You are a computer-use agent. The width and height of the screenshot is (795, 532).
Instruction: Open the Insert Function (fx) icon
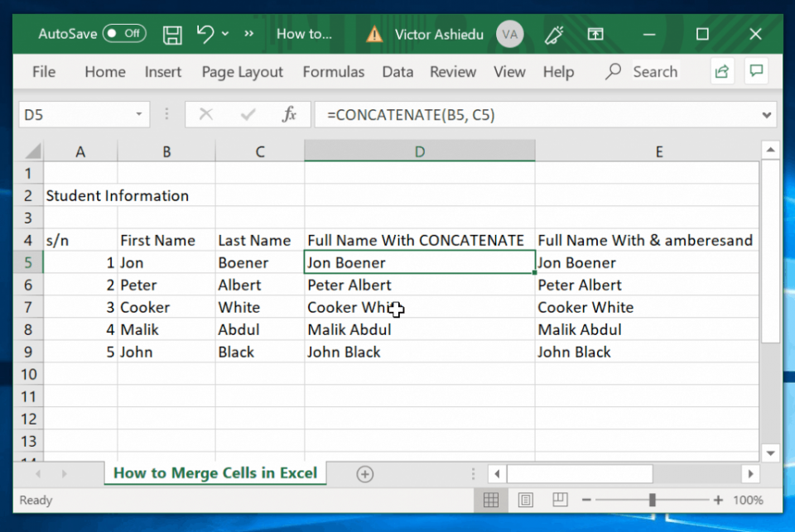click(289, 114)
